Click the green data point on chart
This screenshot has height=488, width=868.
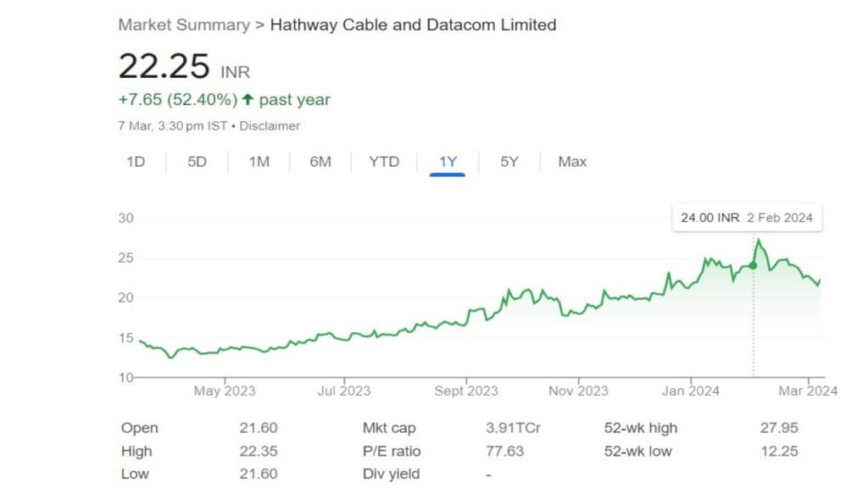[x=753, y=265]
